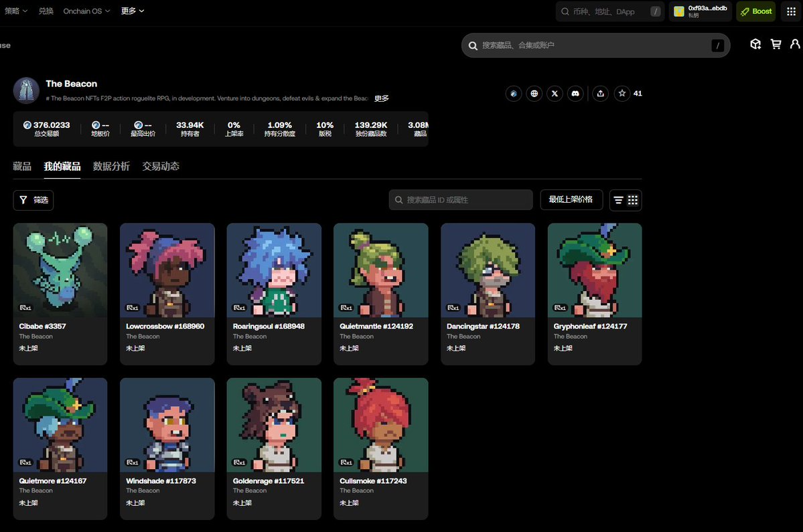Open the user profile icon
Image resolution: width=803 pixels, height=532 pixels.
[x=795, y=45]
